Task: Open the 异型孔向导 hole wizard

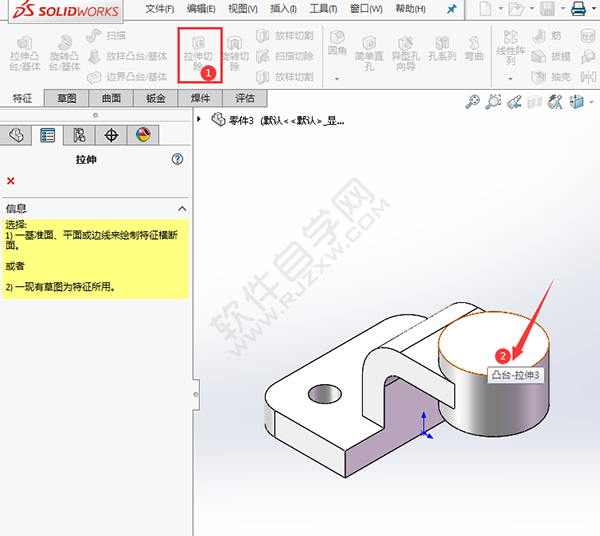Action: point(406,54)
